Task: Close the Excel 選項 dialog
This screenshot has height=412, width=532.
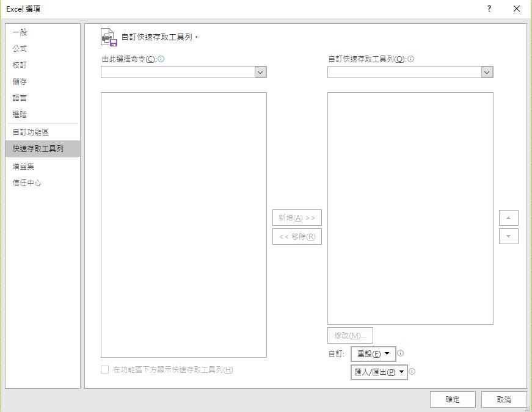Action: [x=516, y=9]
